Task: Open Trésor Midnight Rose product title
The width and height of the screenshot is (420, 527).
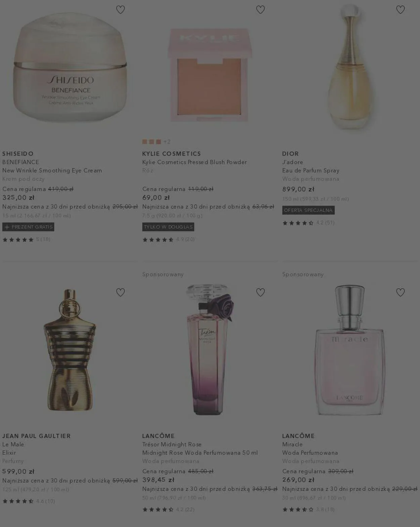Action: 172,444
